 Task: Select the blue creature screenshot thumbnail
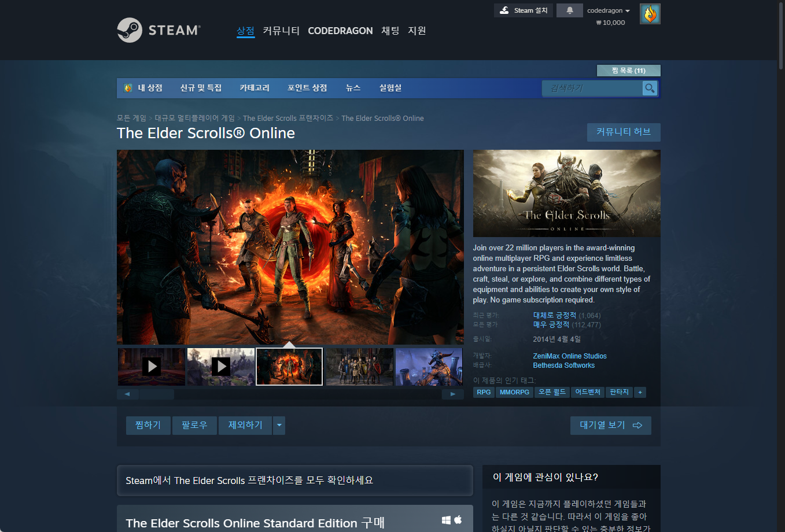[429, 367]
